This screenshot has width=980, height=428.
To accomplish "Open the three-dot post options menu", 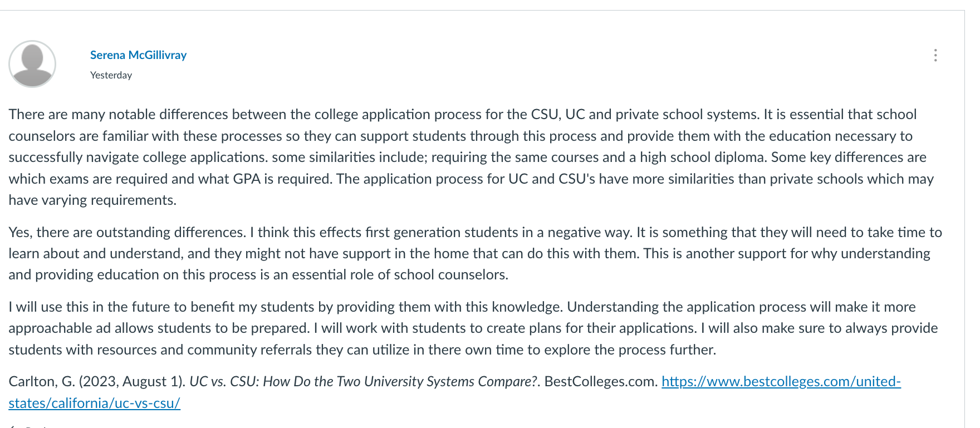I will (935, 55).
